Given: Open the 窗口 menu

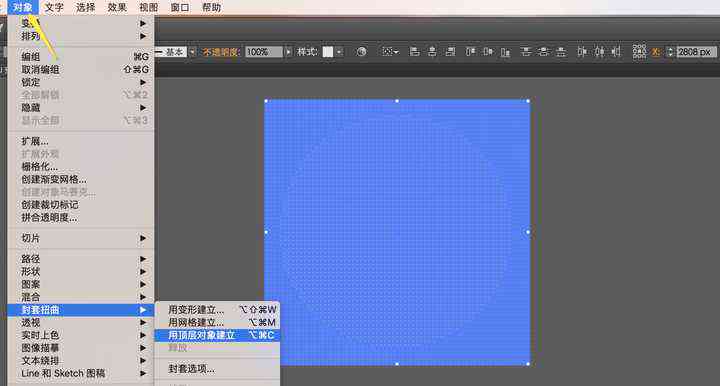Looking at the screenshot, I should [x=180, y=7].
